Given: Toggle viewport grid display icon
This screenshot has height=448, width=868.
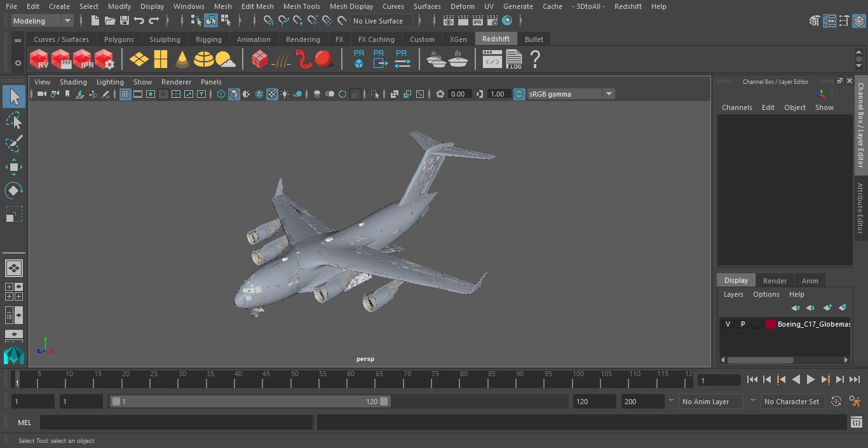Looking at the screenshot, I should 125,94.
